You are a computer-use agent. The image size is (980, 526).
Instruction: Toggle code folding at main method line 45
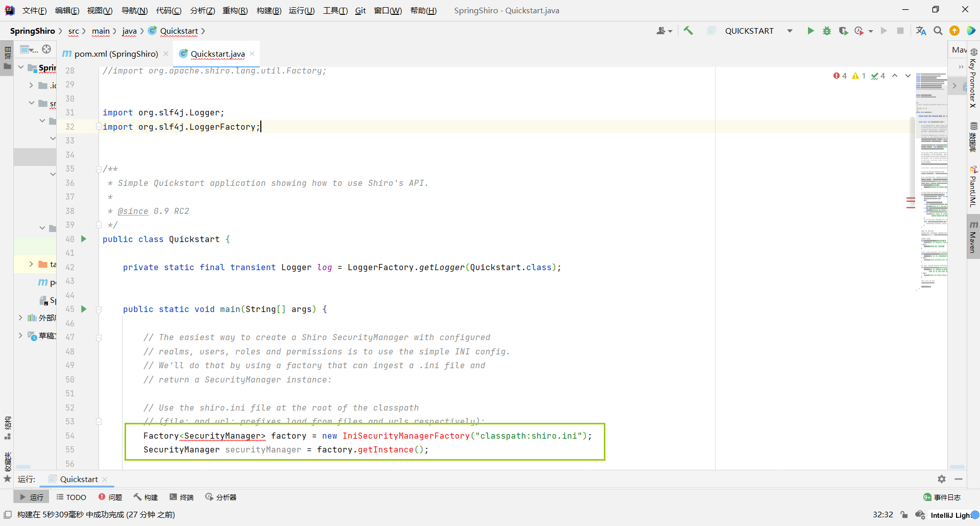pyautogui.click(x=99, y=309)
